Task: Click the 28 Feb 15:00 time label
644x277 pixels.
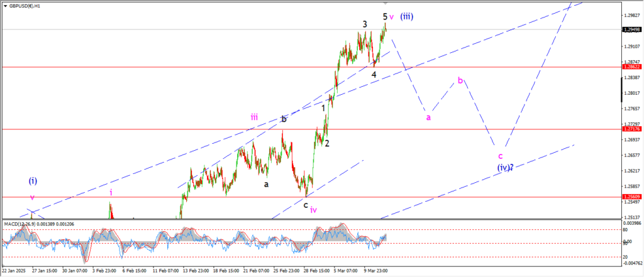Action: coord(316,271)
